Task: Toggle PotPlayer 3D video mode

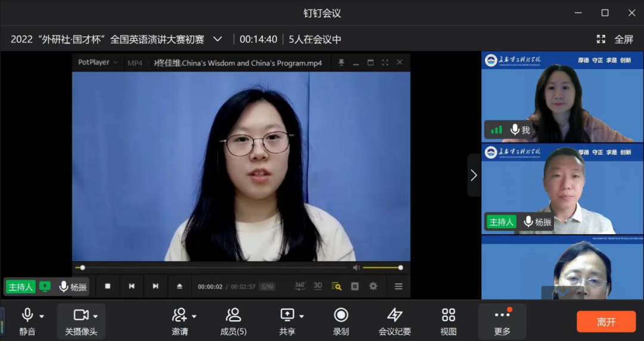Action: tap(318, 286)
